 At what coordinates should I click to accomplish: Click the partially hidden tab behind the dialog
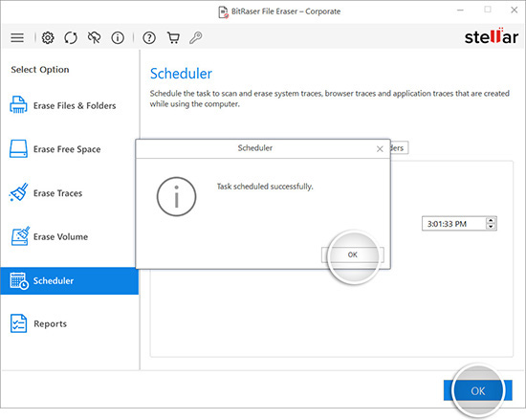pos(400,148)
